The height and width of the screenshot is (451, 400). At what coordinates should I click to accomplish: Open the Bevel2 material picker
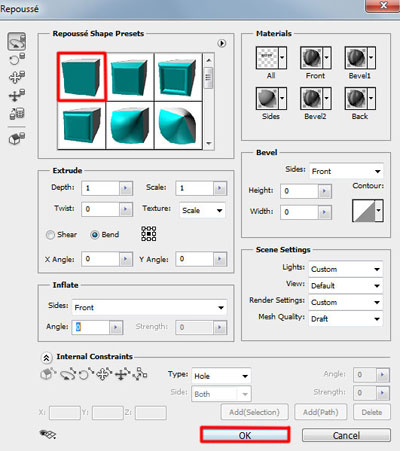click(316, 98)
